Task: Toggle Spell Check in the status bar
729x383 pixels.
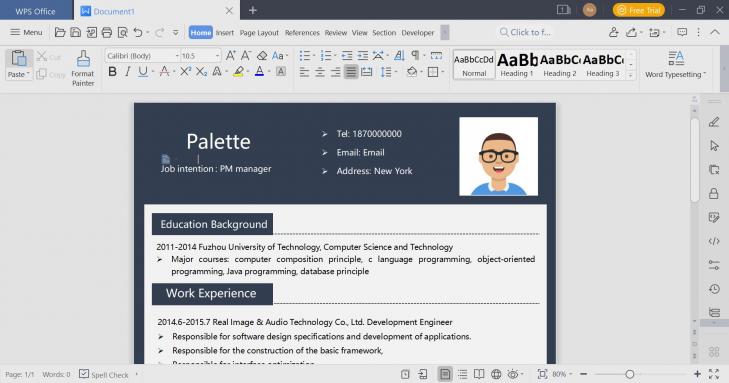Action: [x=104, y=374]
